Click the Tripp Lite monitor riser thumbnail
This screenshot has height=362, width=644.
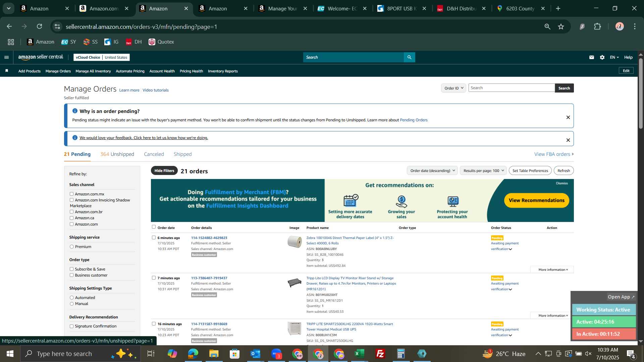click(294, 283)
